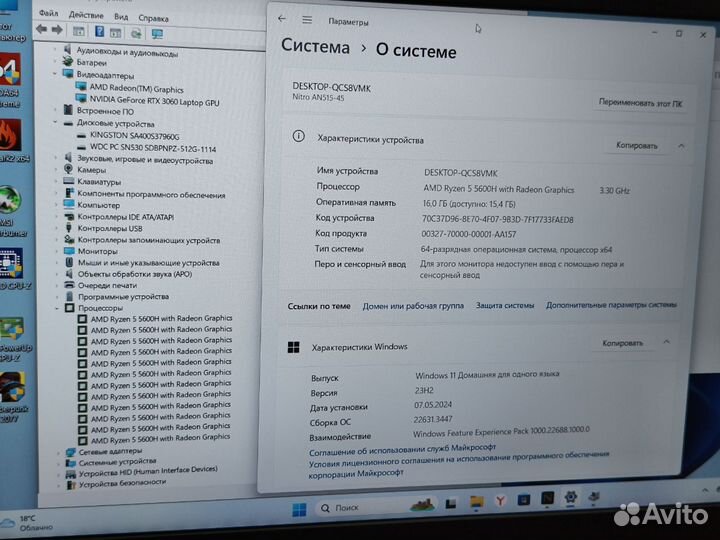Click the back arrow in Device Manager toolbar
This screenshot has height=540, width=720.
click(41, 29)
